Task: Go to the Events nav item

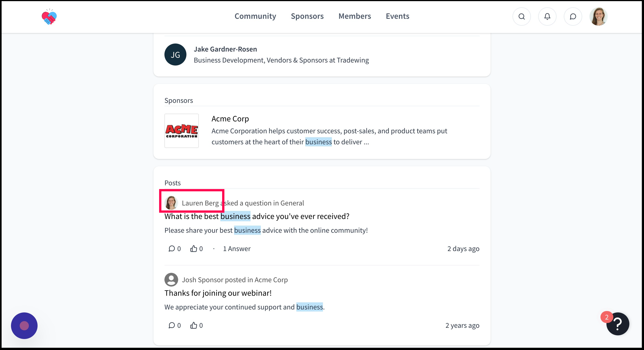Action: [397, 16]
